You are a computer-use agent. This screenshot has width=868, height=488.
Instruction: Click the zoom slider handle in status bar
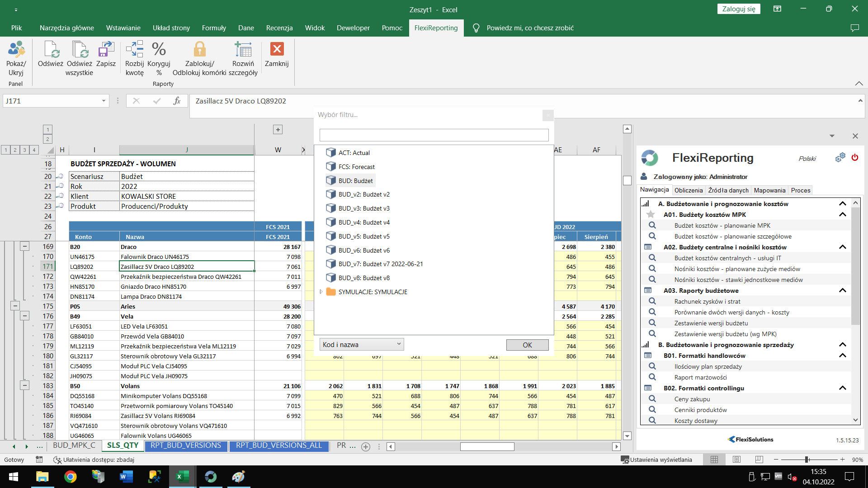click(x=806, y=460)
